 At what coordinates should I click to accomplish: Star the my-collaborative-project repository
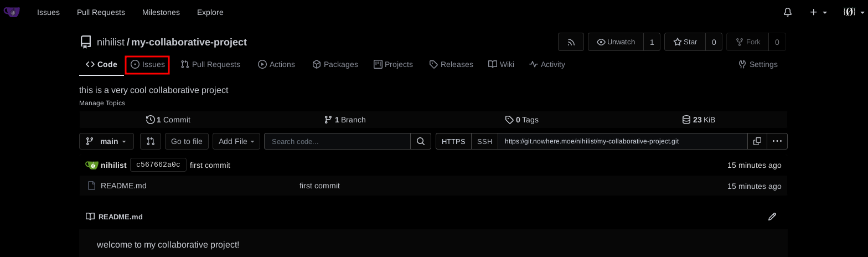[685, 42]
